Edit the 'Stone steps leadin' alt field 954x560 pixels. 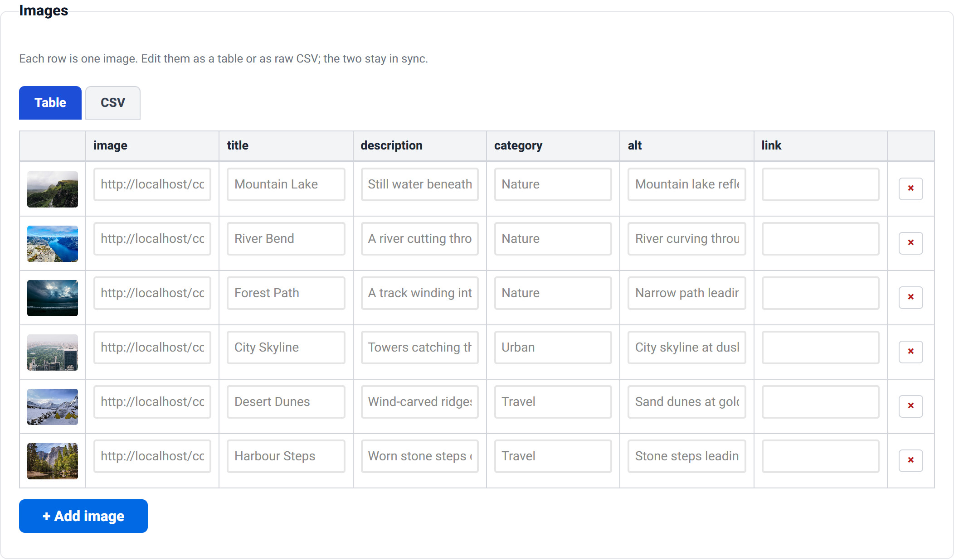[x=687, y=456]
